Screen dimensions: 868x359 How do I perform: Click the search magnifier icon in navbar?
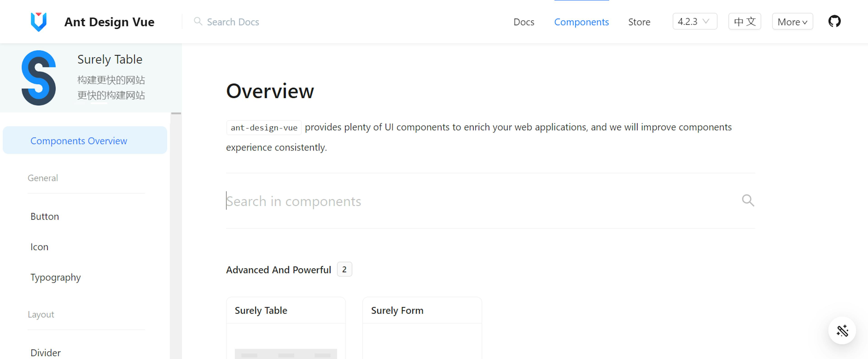coord(198,22)
